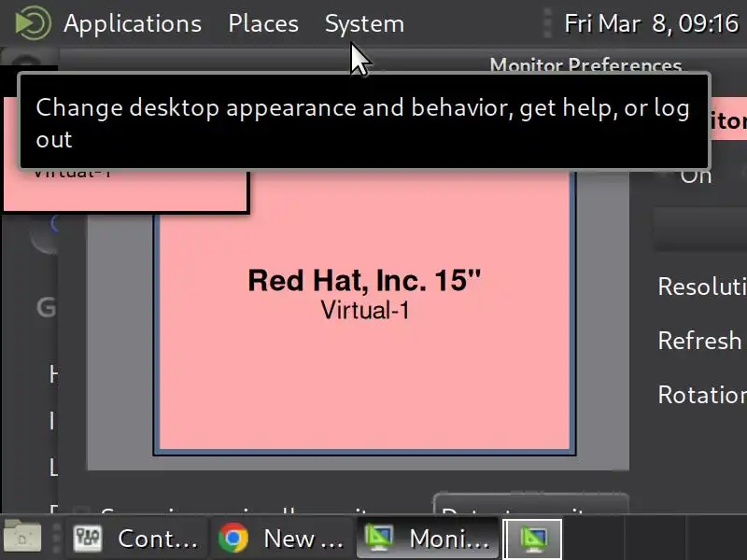Select the Red Hat, Inc. 15" monitor preview
Image resolution: width=747 pixels, height=560 pixels.
coord(364,310)
